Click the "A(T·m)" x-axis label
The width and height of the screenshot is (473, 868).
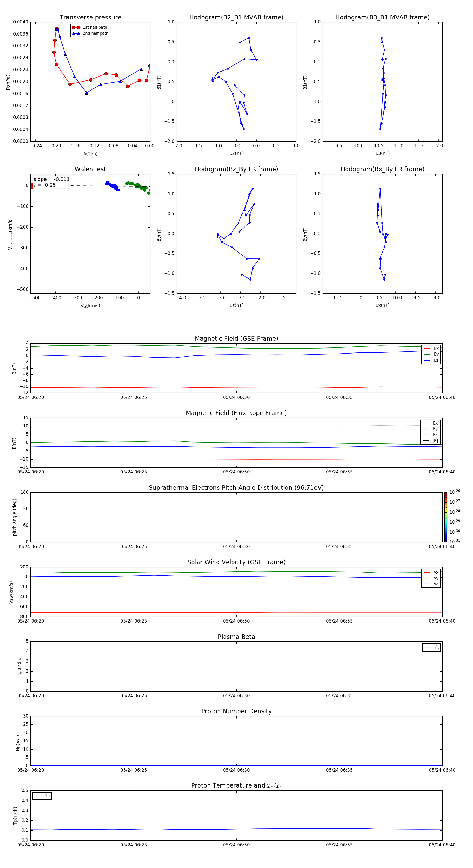click(90, 154)
